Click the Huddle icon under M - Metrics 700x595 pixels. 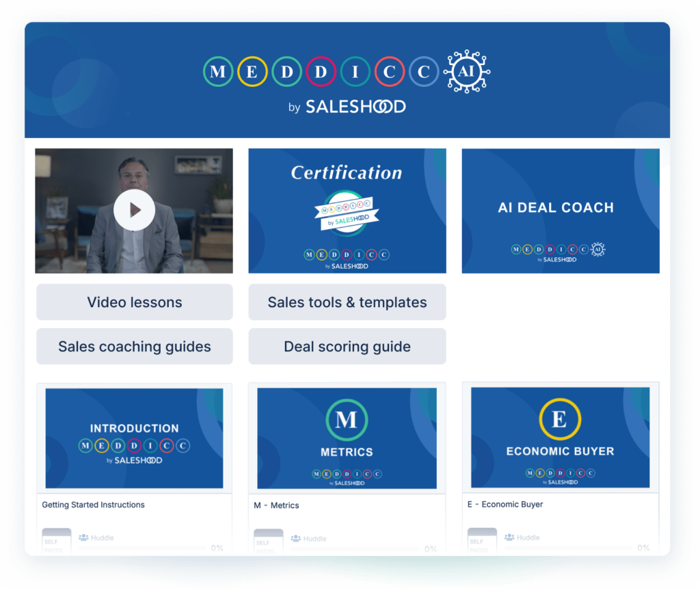[x=295, y=539]
